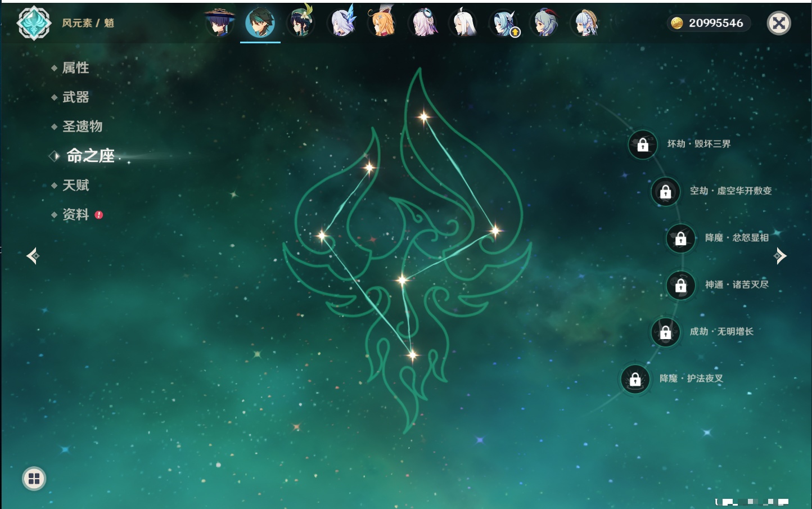Image resolution: width=812 pixels, height=509 pixels.
Task: Open the 武器 menu
Action: [x=75, y=97]
